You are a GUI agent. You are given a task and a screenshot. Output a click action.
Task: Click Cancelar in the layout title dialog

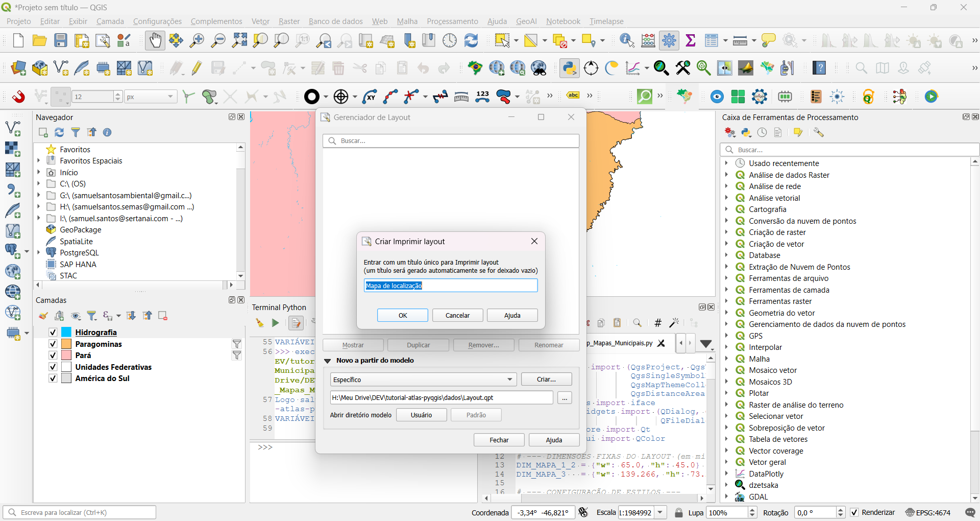pos(457,315)
